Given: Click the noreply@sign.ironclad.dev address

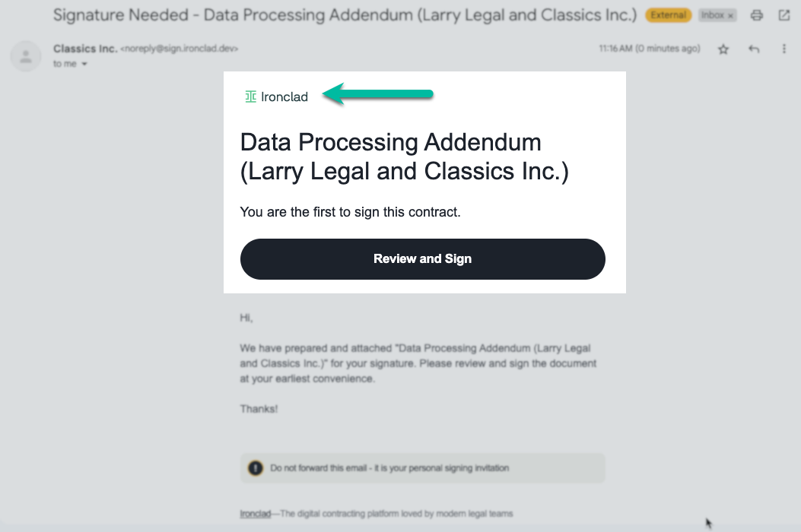Looking at the screenshot, I should (180, 49).
